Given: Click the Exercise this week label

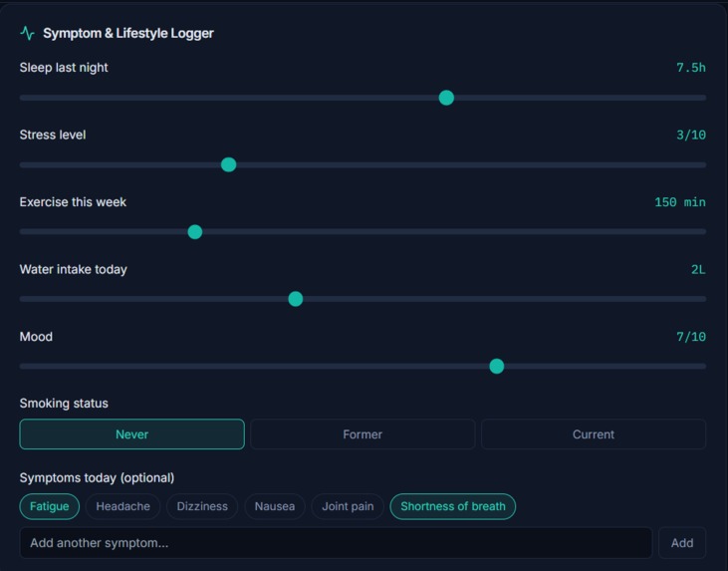Looking at the screenshot, I should (x=73, y=202).
